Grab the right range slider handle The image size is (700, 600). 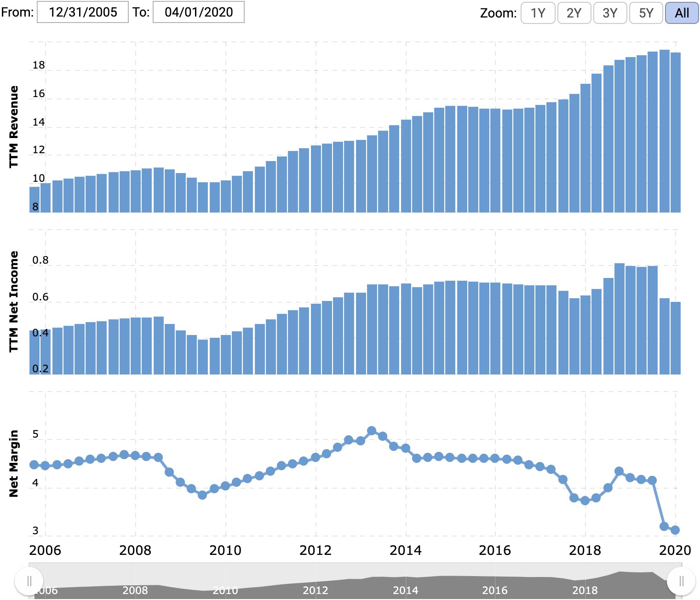coord(681,581)
